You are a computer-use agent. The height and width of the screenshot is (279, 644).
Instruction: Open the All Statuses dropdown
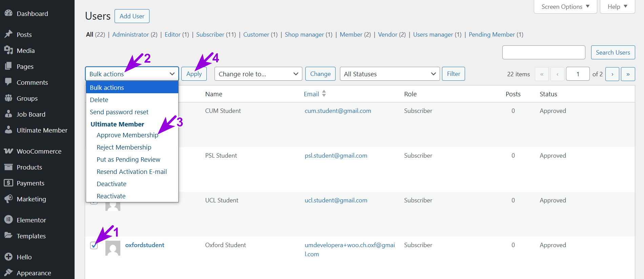(390, 74)
